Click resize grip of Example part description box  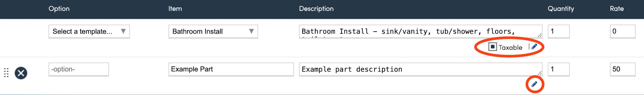coord(539,73)
